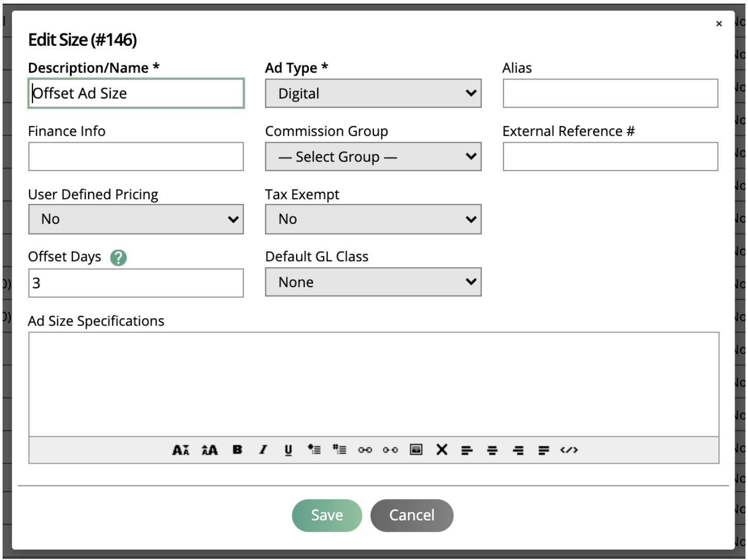
Task: Open the Ad Type dropdown
Action: point(372,93)
